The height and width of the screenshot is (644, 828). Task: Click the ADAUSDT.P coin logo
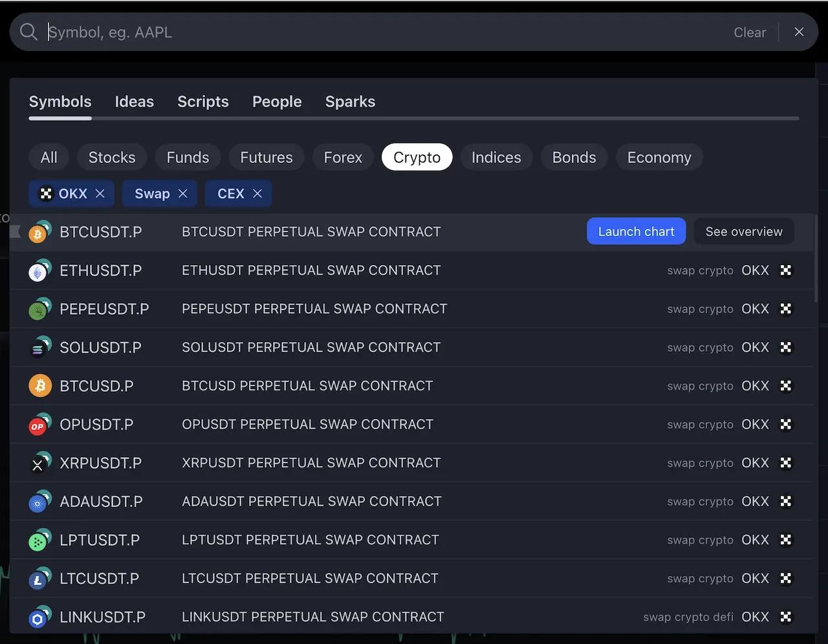click(x=40, y=502)
